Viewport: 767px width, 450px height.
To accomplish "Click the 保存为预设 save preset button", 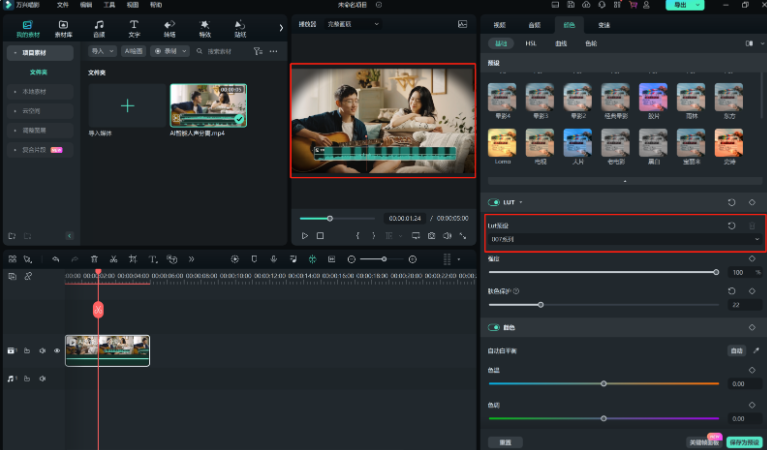I will [745, 441].
